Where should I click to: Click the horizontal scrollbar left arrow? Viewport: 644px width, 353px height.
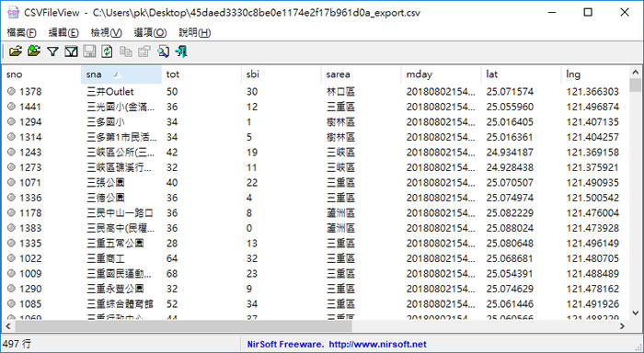click(x=7, y=326)
